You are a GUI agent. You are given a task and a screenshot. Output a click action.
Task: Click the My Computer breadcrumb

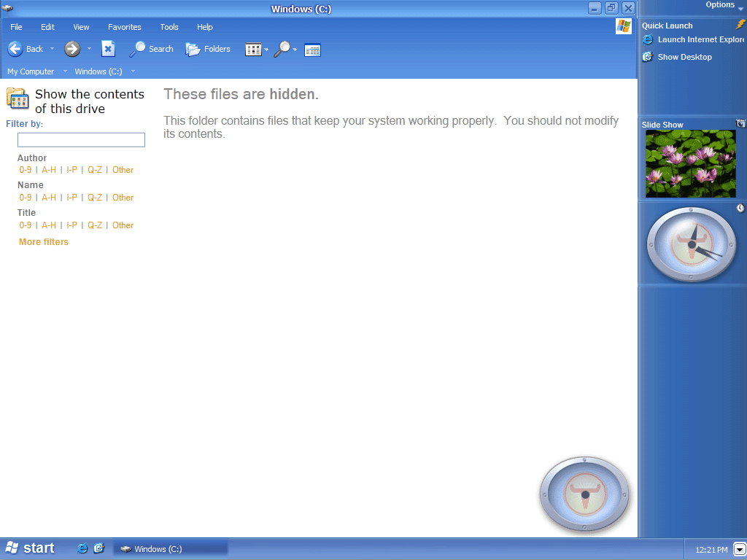point(31,71)
